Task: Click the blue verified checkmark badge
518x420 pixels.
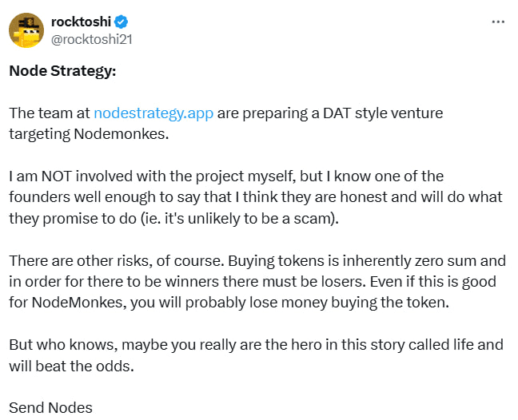Action: (122, 22)
